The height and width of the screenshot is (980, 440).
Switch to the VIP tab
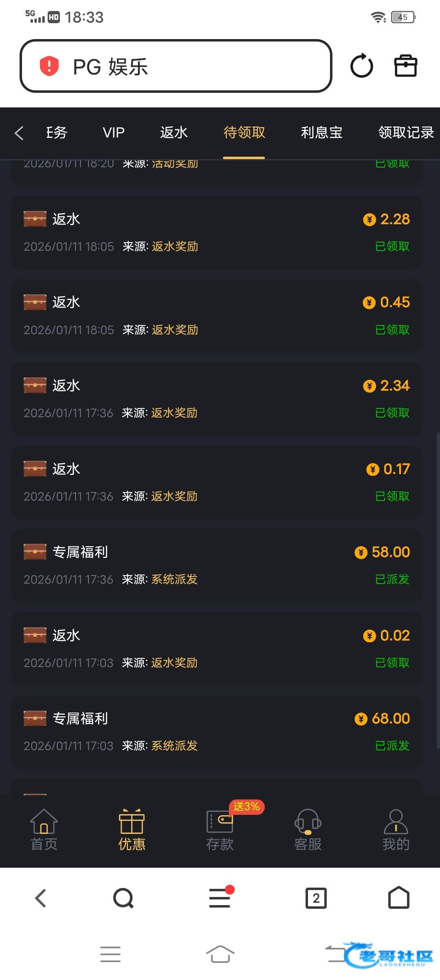point(114,133)
